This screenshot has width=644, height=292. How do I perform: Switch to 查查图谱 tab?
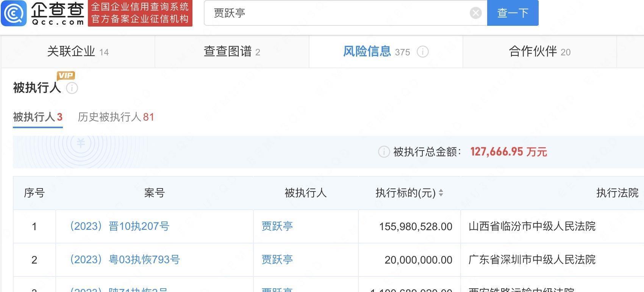coord(231,52)
